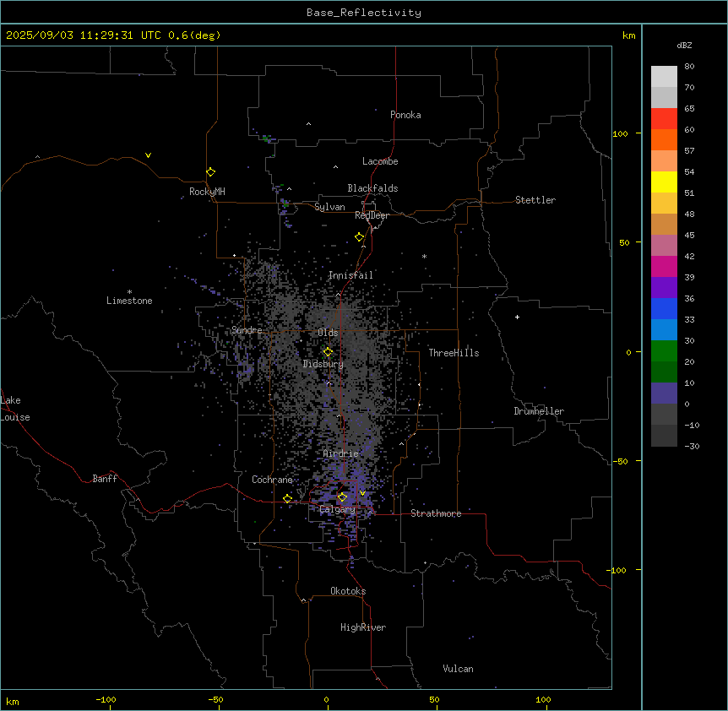
Task: Click the Didsbury label
Action: 323,364
